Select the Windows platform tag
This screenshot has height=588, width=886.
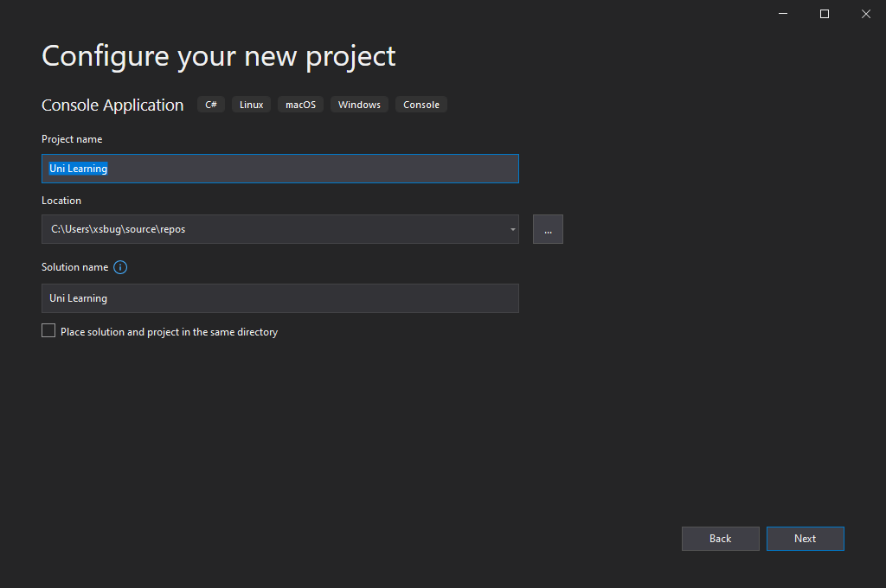pos(359,105)
